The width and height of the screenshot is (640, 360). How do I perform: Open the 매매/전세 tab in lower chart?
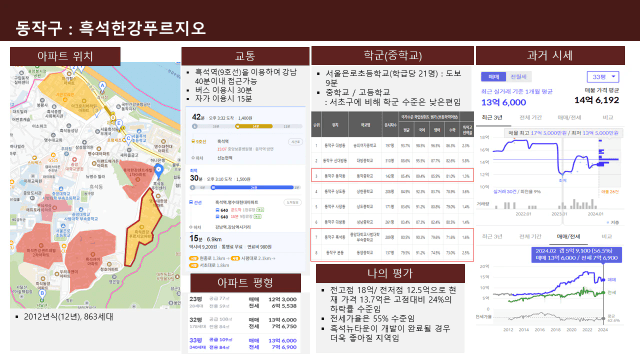tap(569, 236)
